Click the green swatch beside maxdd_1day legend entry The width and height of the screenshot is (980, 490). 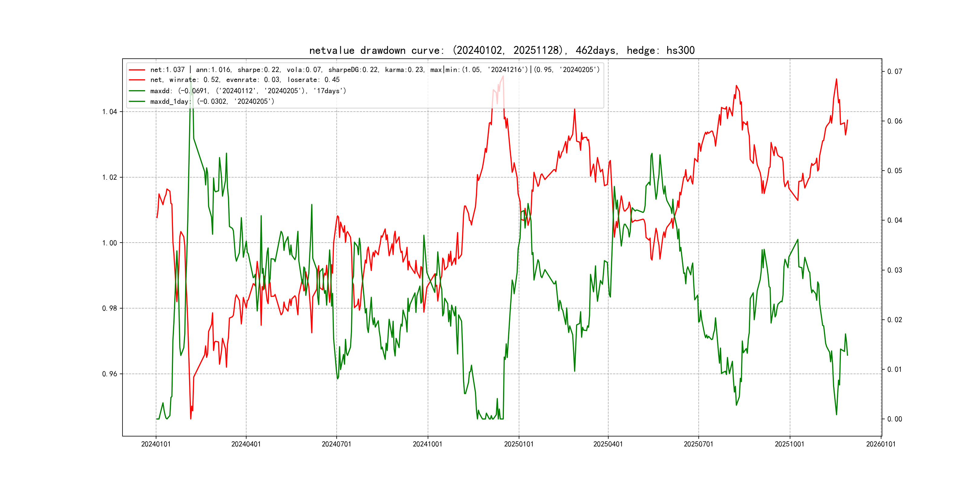(x=137, y=102)
